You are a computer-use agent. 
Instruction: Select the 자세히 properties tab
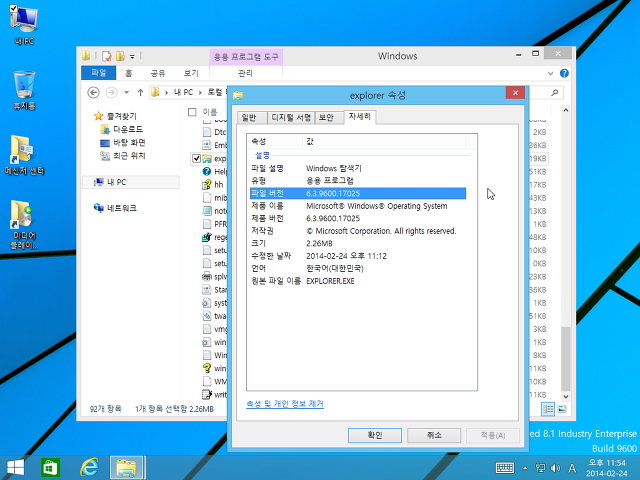click(x=360, y=117)
